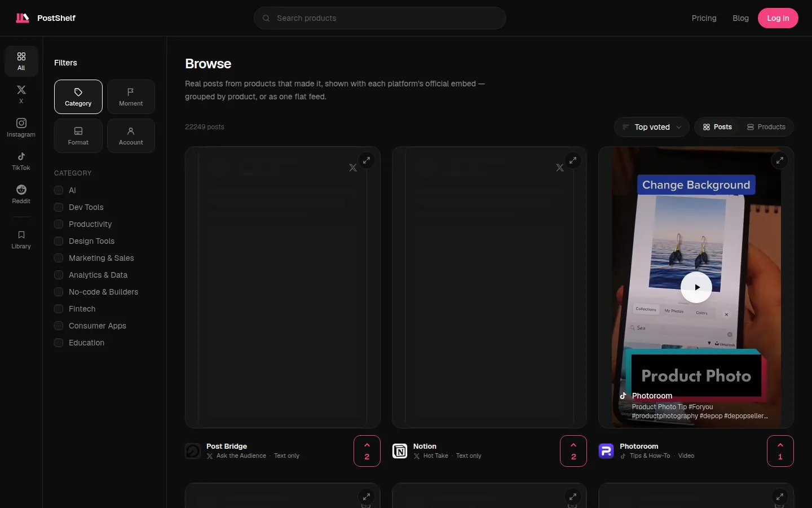
Task: Select Reddit in the sidebar
Action: 21,194
